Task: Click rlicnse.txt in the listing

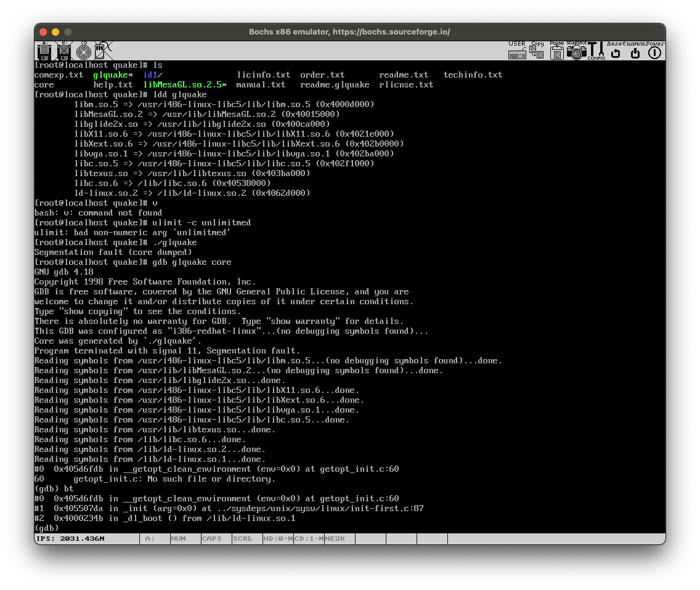Action: pyautogui.click(x=406, y=85)
